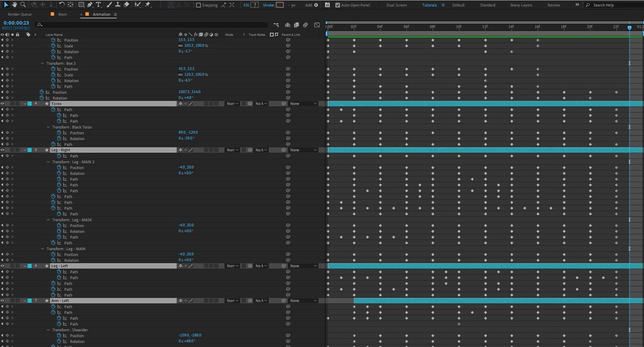
Task: Click the Search Help field
Action: [615, 5]
